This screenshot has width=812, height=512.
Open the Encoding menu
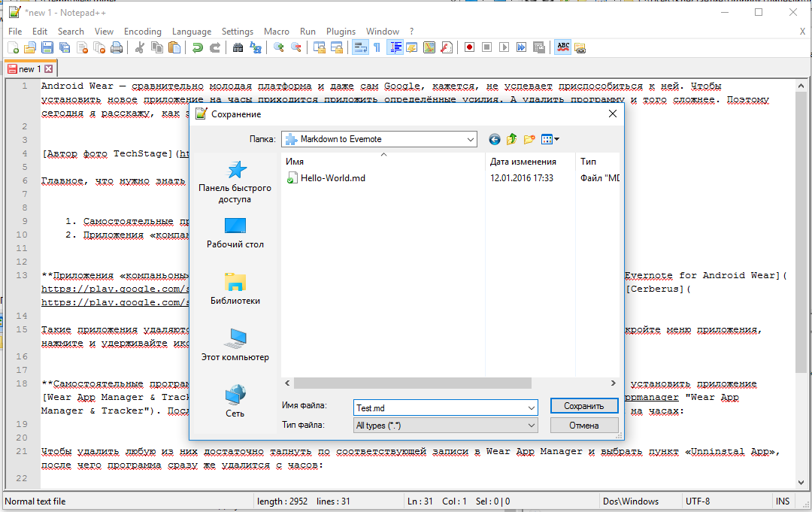(x=142, y=32)
